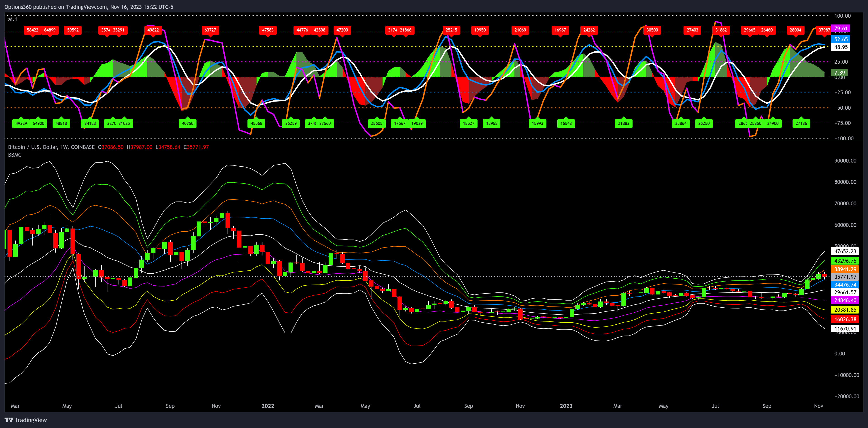Click the green 18527 signal marker
This screenshot has width=868, height=428.
point(469,123)
